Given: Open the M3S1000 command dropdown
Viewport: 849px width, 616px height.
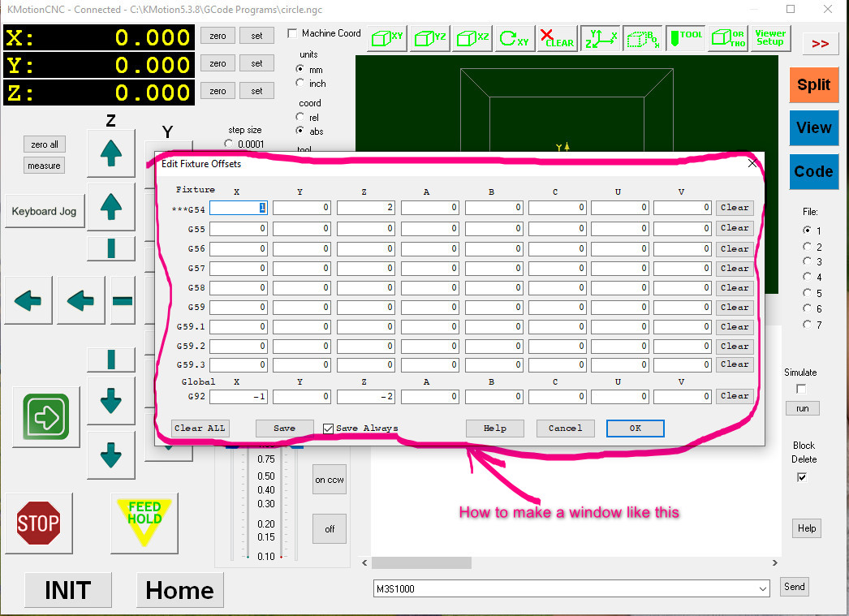Looking at the screenshot, I should click(x=761, y=588).
